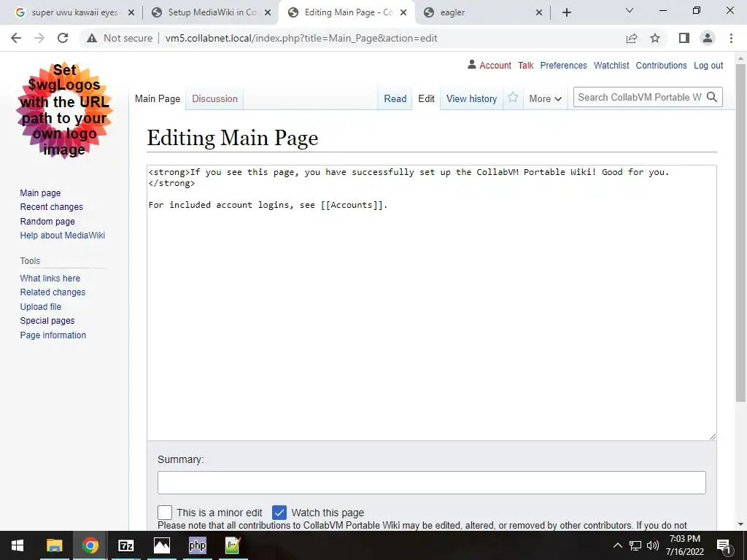Click the browser forward arrow
The width and height of the screenshot is (747, 560).
pyautogui.click(x=39, y=38)
